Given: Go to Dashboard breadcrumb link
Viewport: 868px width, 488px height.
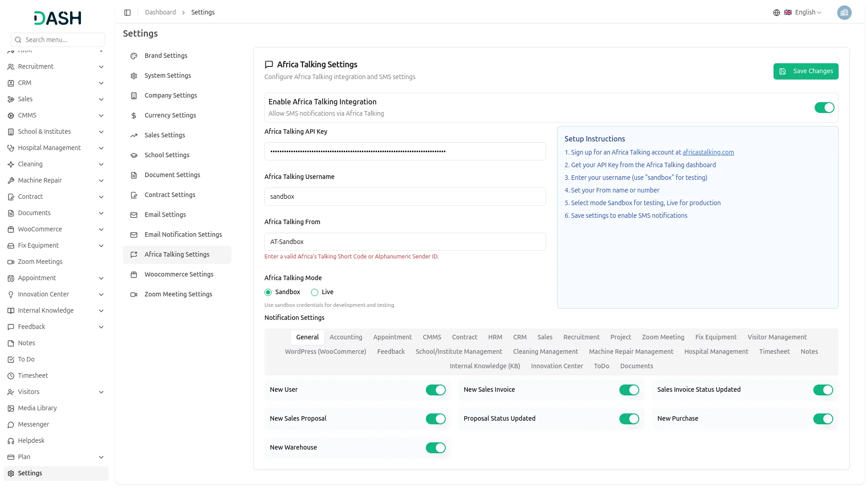Looking at the screenshot, I should click(x=160, y=13).
